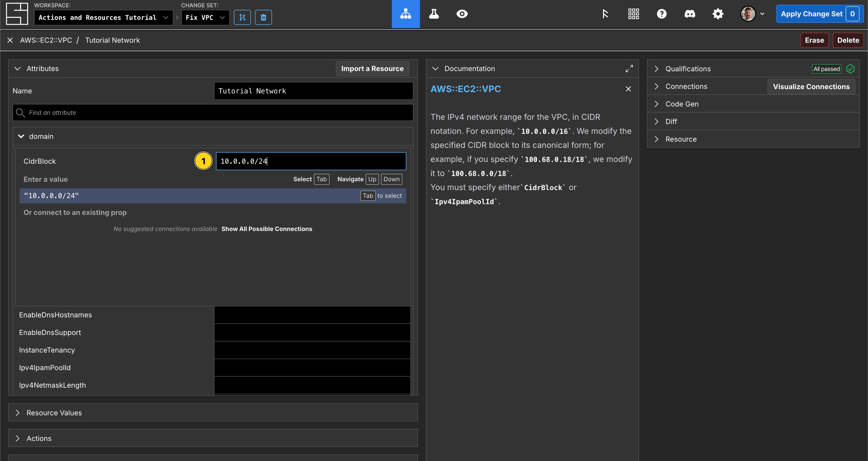Viewport: 868px width, 461px height.
Task: Click the EnableDnsSupport value field
Action: tap(312, 332)
